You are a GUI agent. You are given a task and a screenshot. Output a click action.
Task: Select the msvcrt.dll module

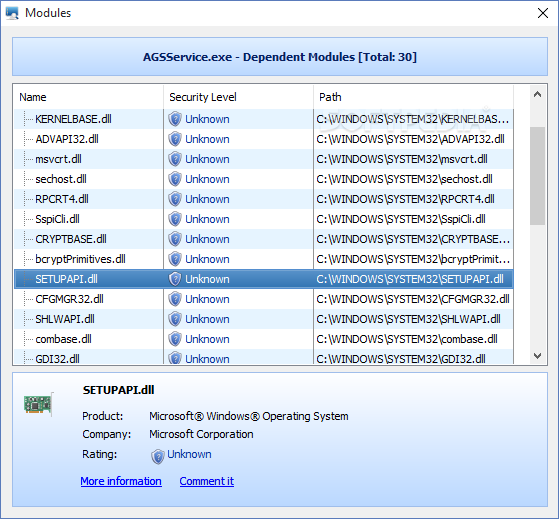click(x=58, y=159)
